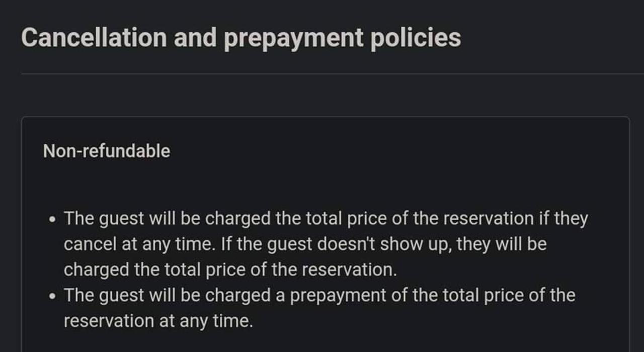Click "cancel" at the start of the second line
This screenshot has height=352, width=644.
point(90,244)
